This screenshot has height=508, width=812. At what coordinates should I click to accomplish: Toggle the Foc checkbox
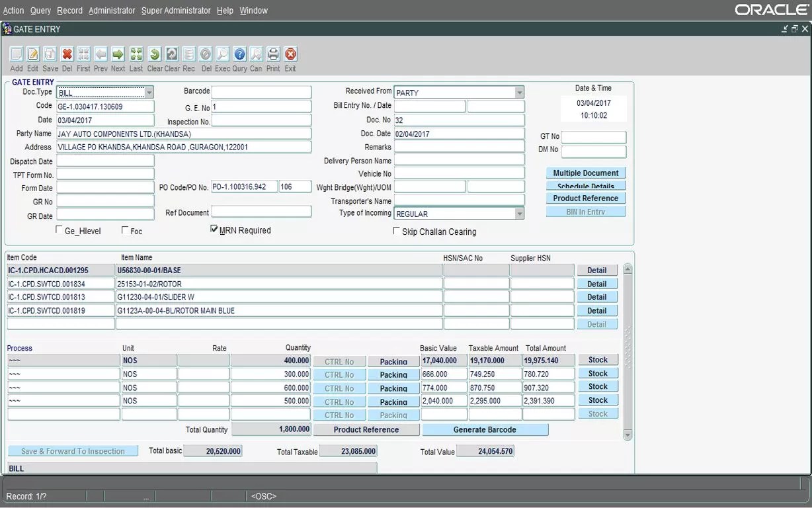(125, 230)
